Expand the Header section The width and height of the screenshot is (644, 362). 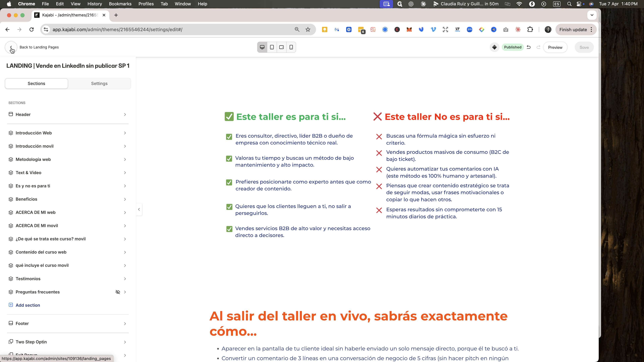[68, 114]
